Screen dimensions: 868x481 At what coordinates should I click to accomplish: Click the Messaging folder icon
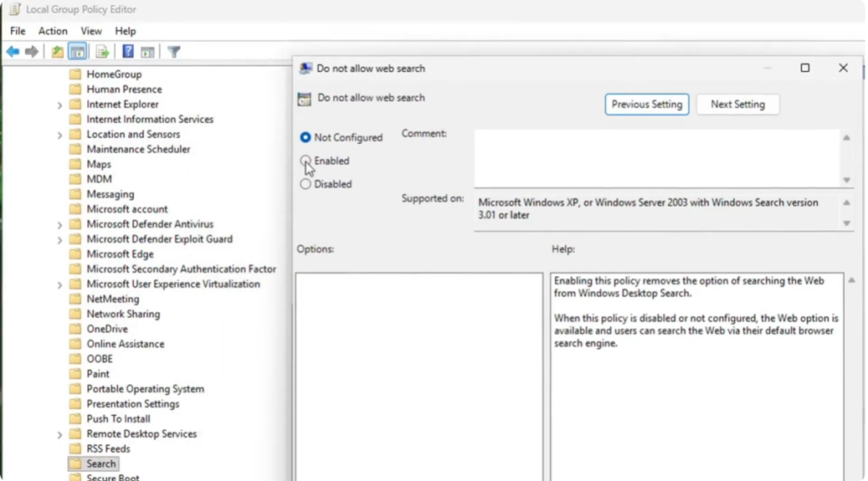point(75,194)
